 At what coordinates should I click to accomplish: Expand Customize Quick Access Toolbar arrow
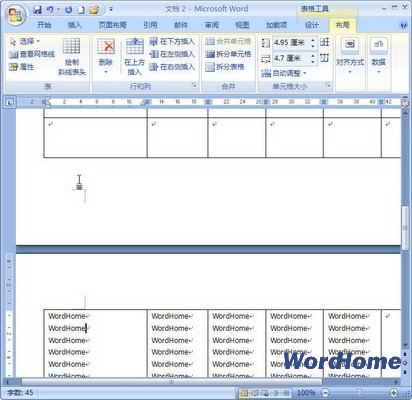point(111,10)
